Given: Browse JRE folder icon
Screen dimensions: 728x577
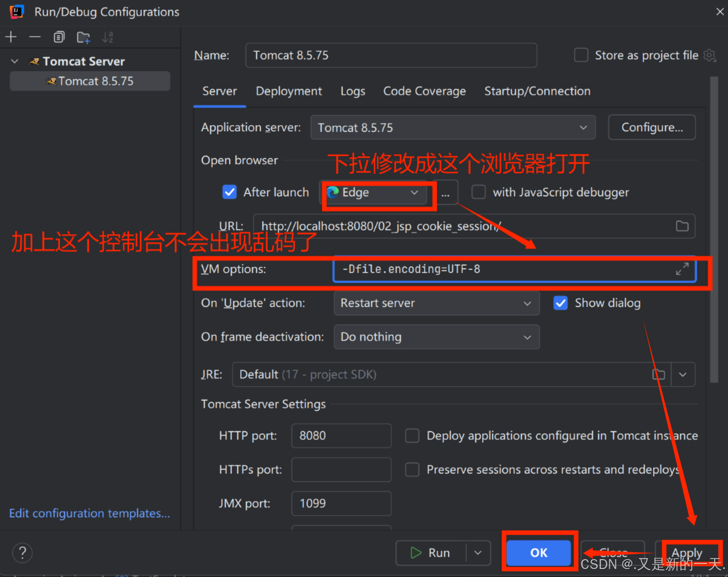Looking at the screenshot, I should pyautogui.click(x=659, y=374).
